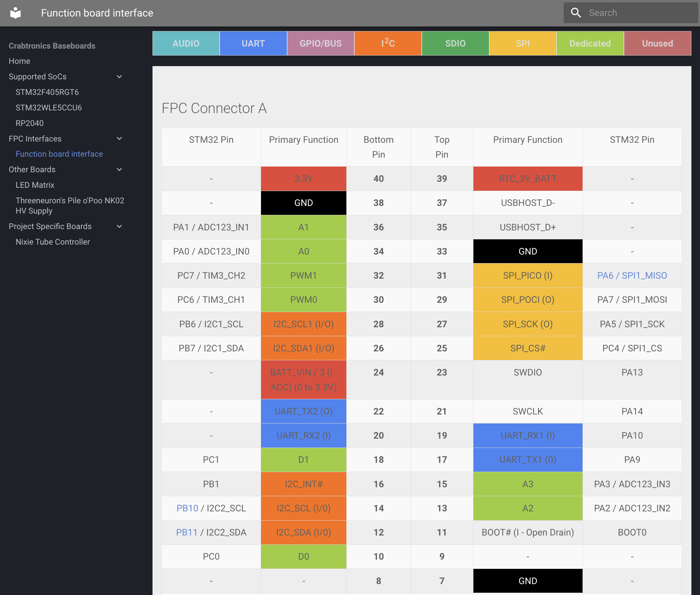Click the Unused legend block

coord(657,44)
